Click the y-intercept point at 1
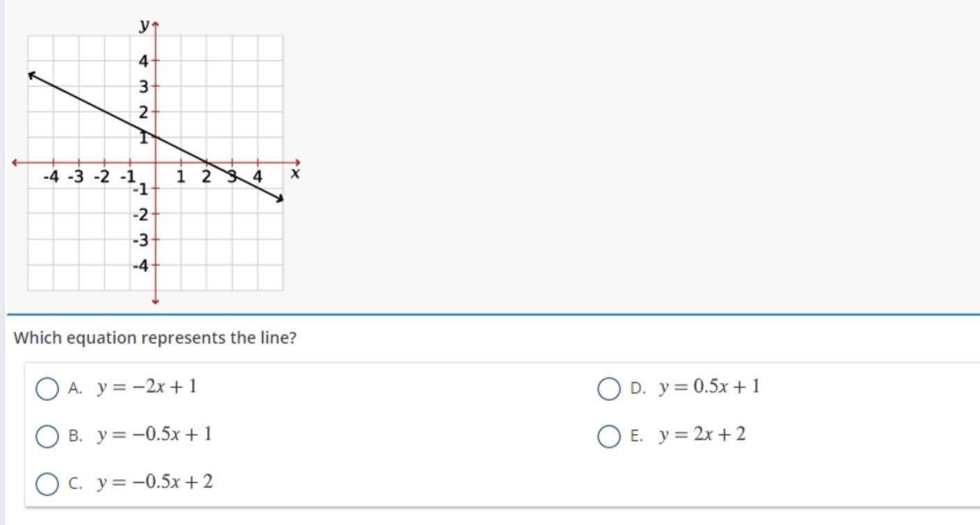This screenshot has height=525, width=980. (155, 137)
